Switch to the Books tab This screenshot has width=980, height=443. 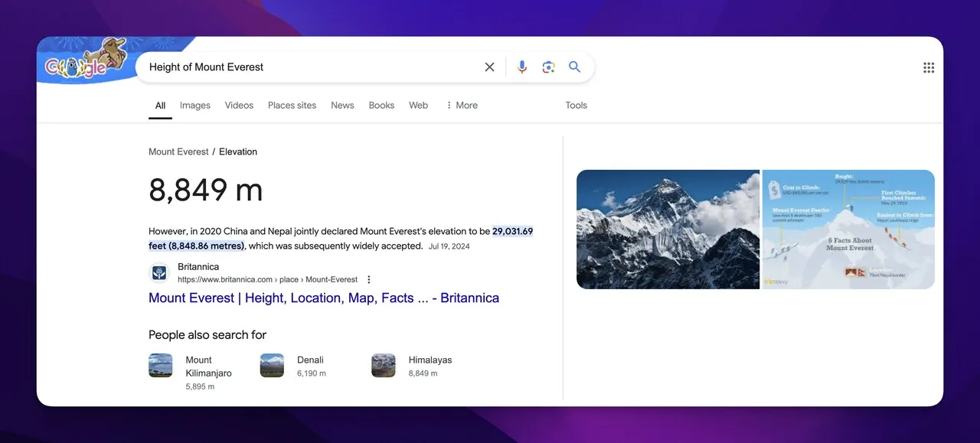click(x=381, y=106)
